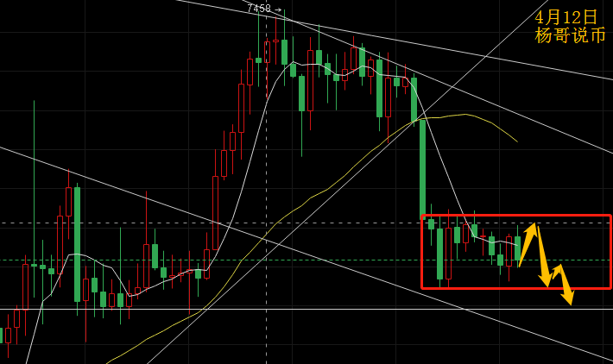Click the small arrow next to 7458
The height and width of the screenshot is (364, 613).
(277, 9)
